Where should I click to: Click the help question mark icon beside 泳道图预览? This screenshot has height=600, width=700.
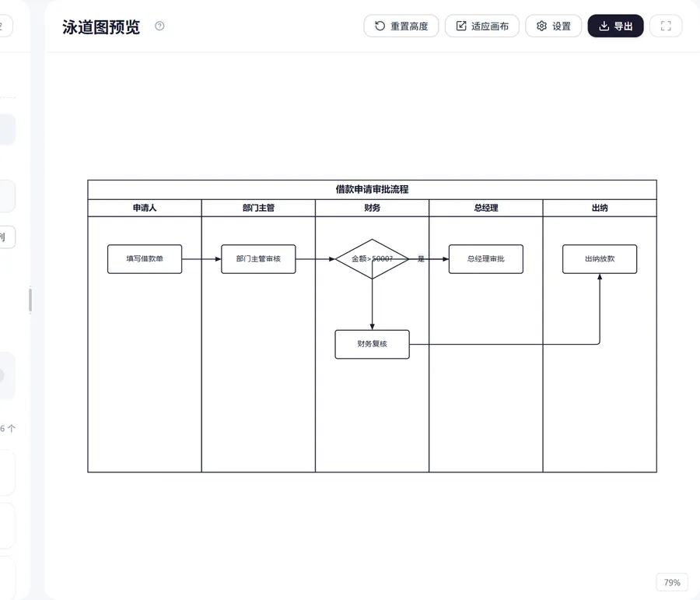tap(159, 26)
